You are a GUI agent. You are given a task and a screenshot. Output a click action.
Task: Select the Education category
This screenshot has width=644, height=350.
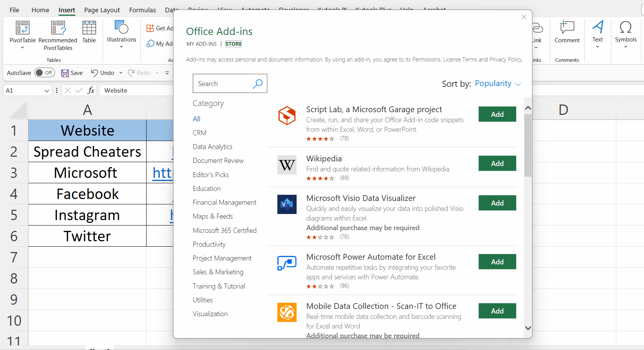[x=207, y=189]
